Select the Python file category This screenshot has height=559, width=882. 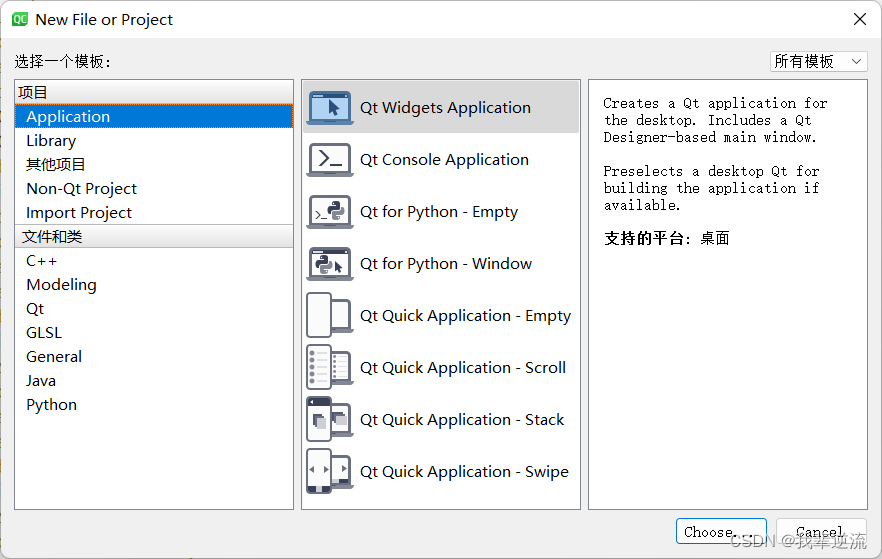coord(154,405)
